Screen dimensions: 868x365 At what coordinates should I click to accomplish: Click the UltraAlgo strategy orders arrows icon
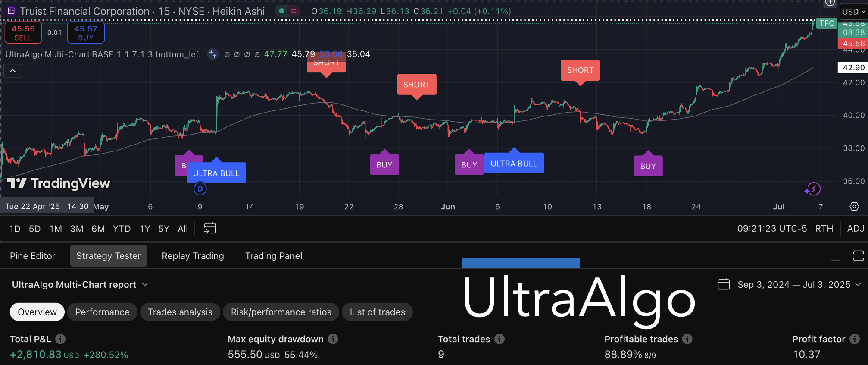point(213,54)
